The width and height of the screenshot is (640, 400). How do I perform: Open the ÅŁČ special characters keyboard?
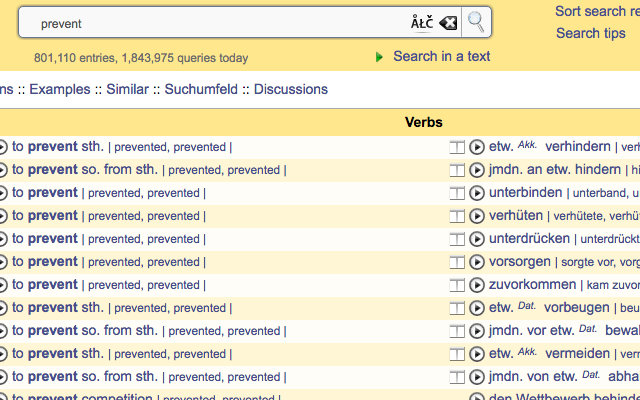(422, 22)
